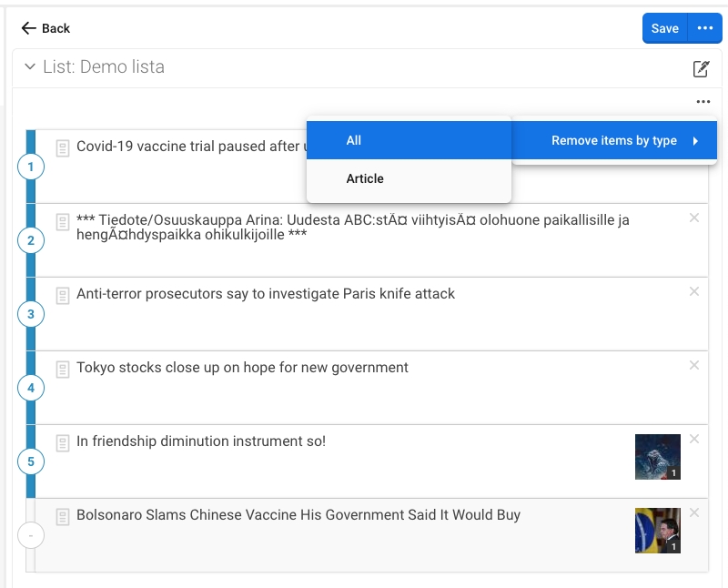Screen dimensions: 728x588
Task: Select position number 3 circle marker
Action: coord(31,315)
